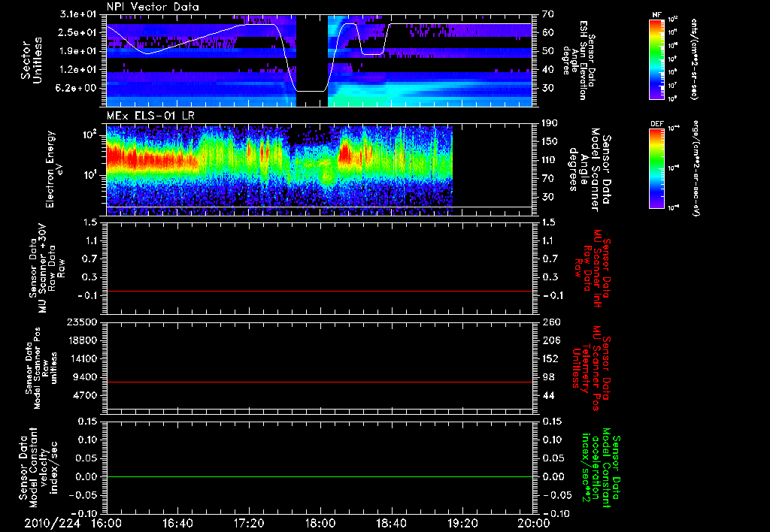Click the "4700" scanner position tick label
The image size is (770, 532).
(x=86, y=395)
